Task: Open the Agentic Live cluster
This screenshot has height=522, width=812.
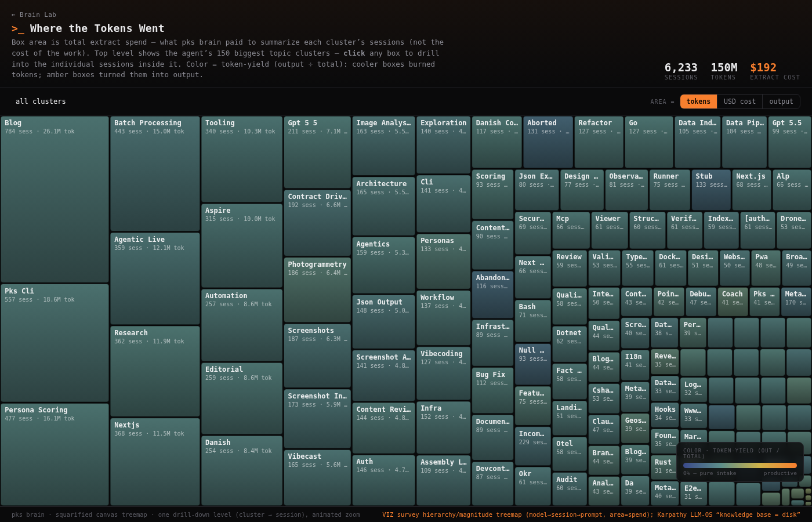Action: (x=155, y=278)
